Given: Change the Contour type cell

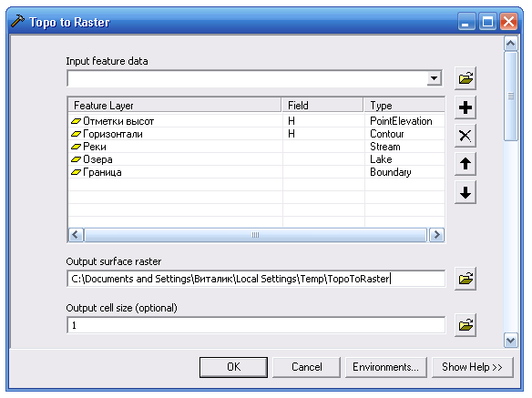Looking at the screenshot, I should click(404, 134).
